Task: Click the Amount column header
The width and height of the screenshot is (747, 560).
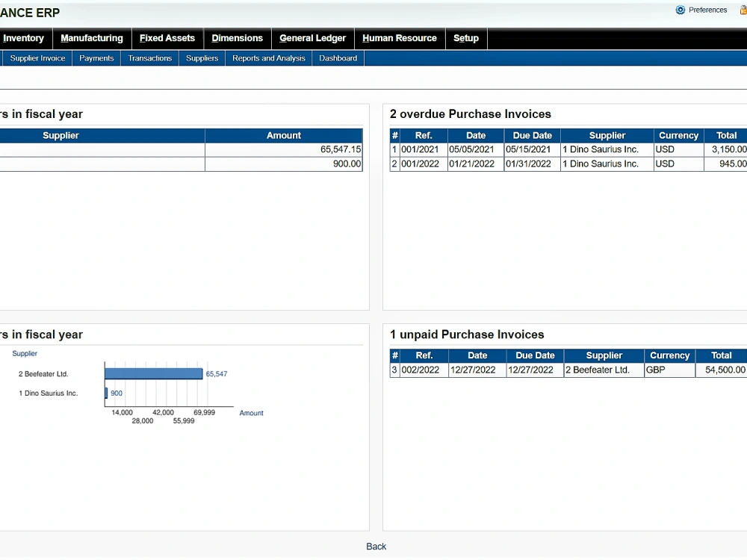Action: point(284,135)
